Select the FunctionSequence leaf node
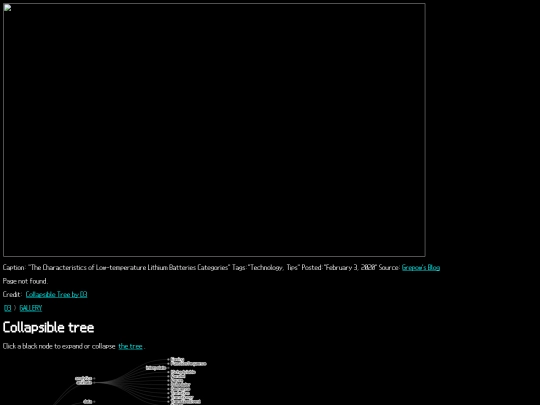 tap(188, 364)
